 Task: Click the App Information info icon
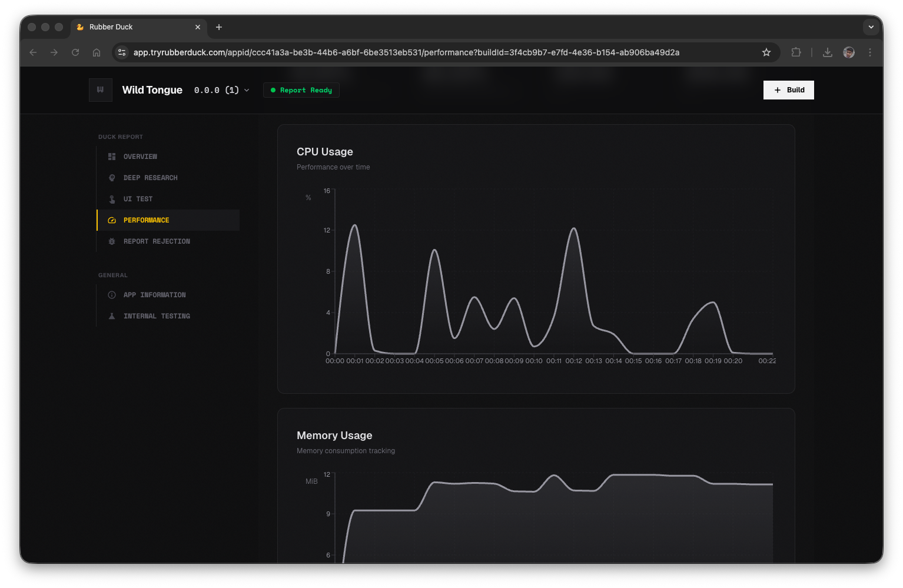click(x=112, y=295)
